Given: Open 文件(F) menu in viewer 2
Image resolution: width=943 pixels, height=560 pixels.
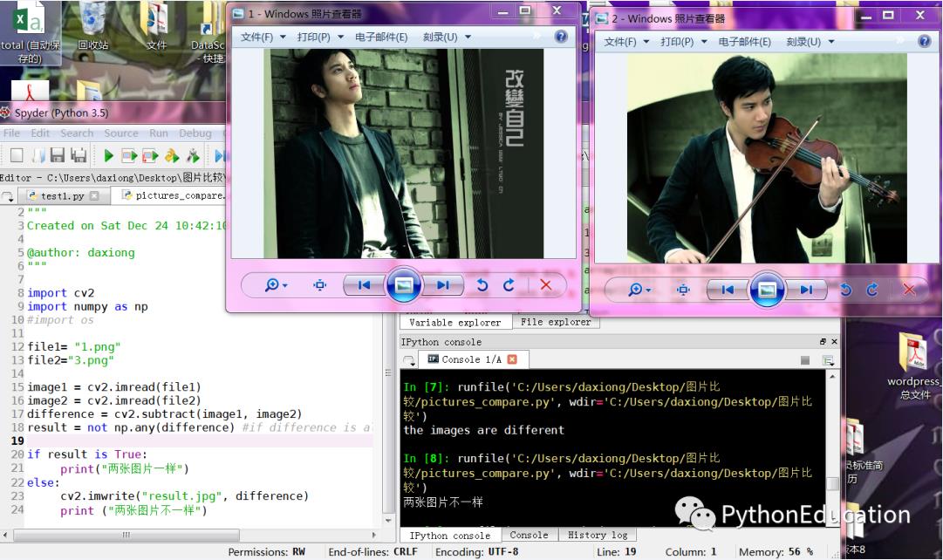Looking at the screenshot, I should tap(626, 42).
